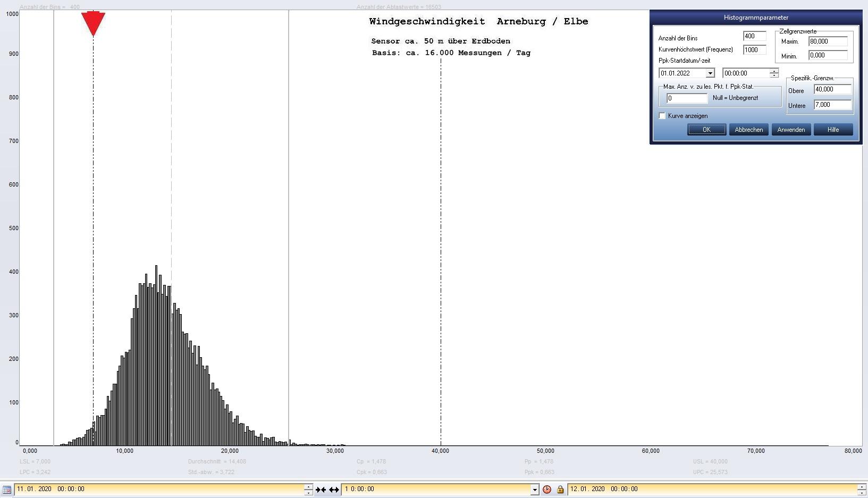
Task: Click the compress time range arrows icon
Action: pyautogui.click(x=321, y=489)
